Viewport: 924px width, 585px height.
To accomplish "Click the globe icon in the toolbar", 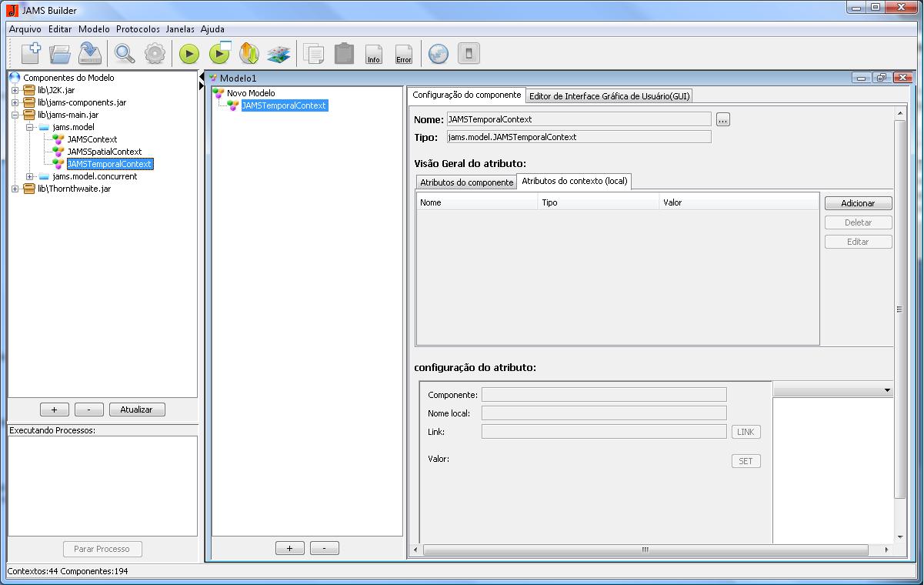I will pos(438,53).
